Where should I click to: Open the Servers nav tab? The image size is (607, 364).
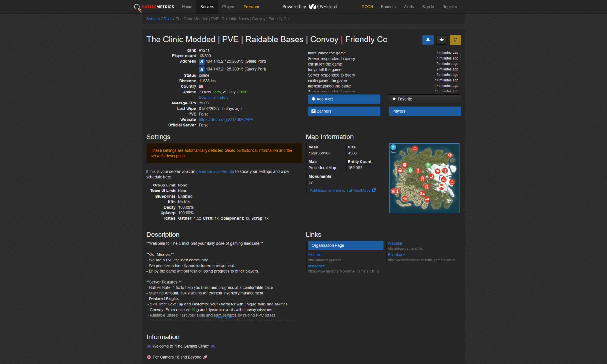[x=207, y=7]
